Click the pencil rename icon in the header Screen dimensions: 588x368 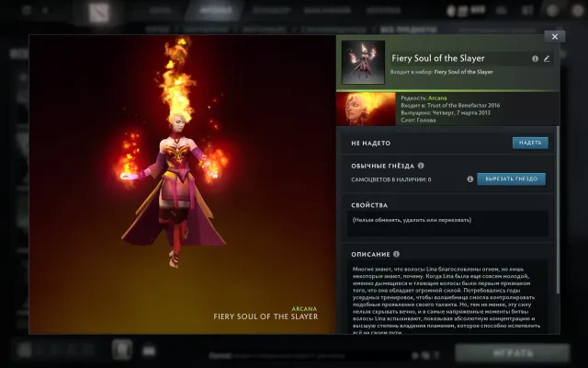coord(547,59)
